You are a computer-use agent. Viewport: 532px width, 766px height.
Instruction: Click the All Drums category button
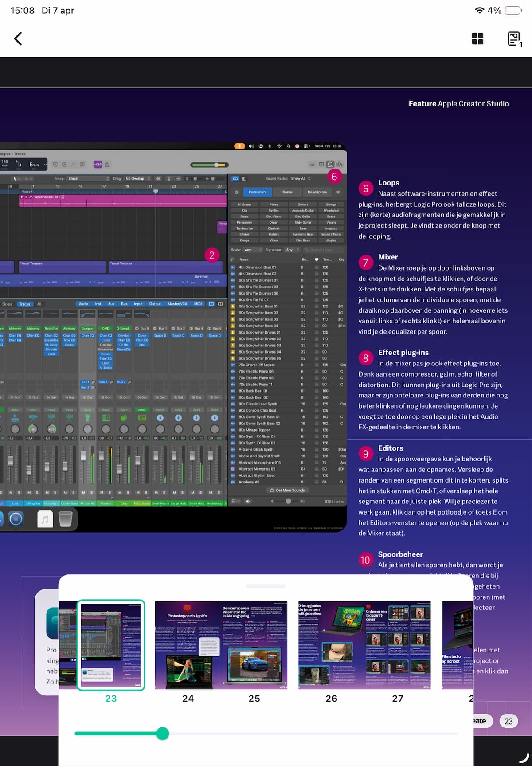244,204
